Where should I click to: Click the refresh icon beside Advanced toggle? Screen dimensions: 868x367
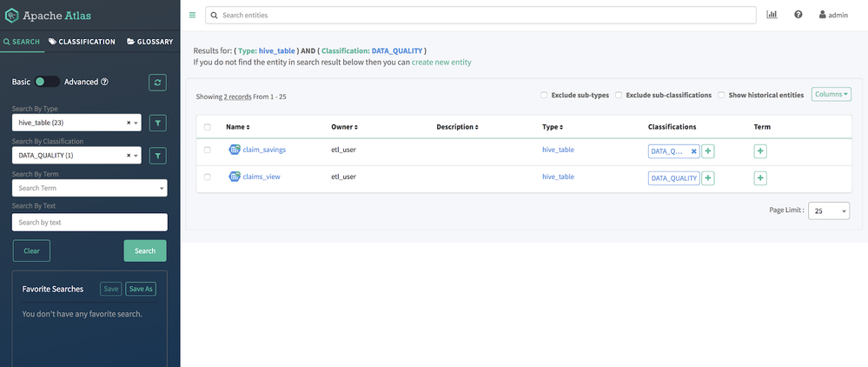tap(157, 82)
